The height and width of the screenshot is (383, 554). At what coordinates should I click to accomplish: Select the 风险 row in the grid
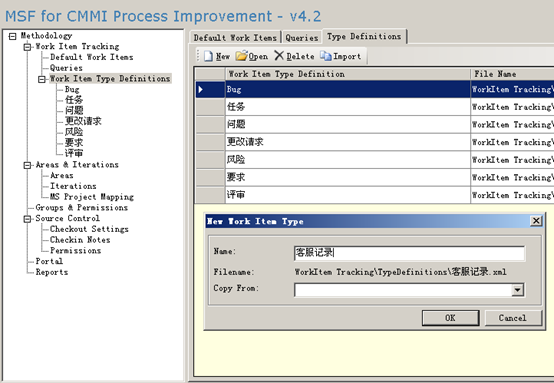pyautogui.click(x=375, y=160)
